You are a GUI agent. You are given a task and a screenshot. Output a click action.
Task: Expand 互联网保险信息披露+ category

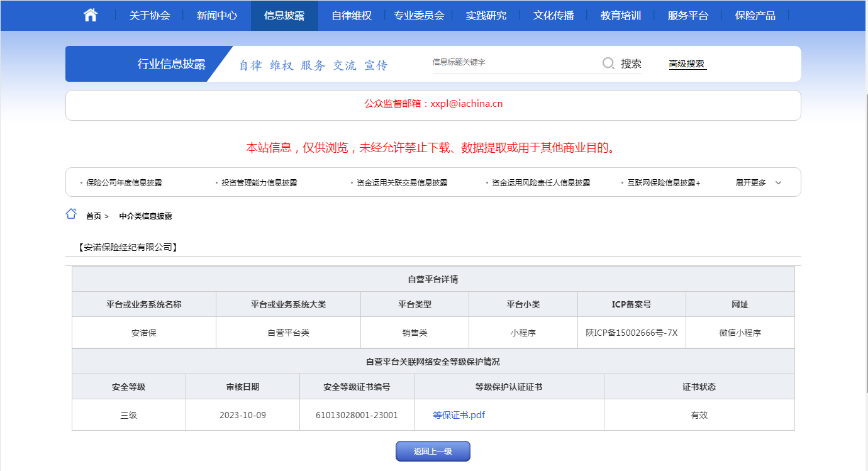663,183
